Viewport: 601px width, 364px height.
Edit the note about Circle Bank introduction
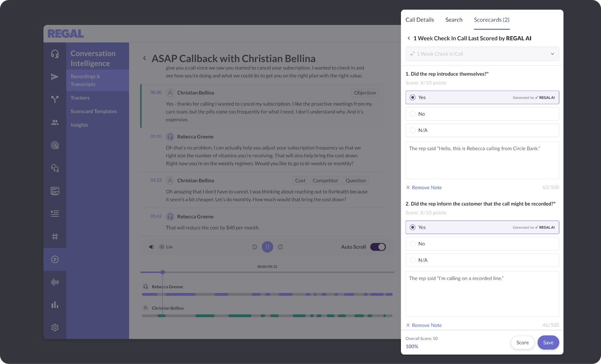pyautogui.click(x=482, y=160)
